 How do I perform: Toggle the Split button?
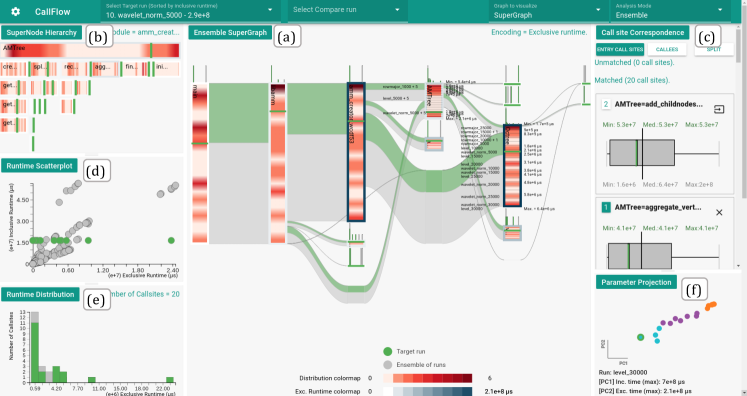[x=714, y=50]
